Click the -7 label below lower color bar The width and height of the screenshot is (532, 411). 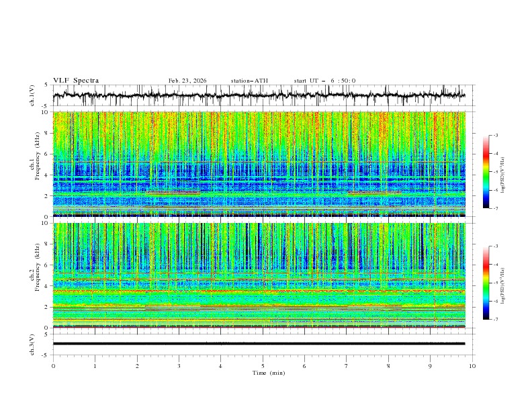[x=495, y=320]
